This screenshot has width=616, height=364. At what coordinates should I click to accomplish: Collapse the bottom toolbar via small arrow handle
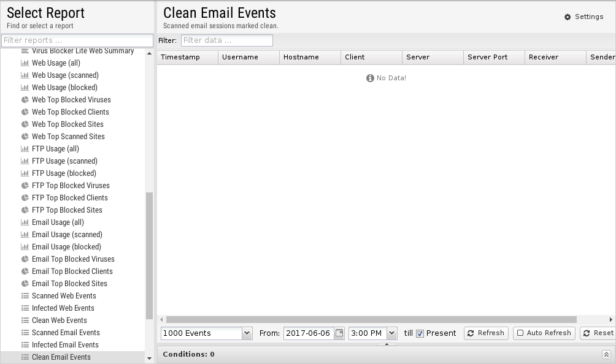point(387,344)
